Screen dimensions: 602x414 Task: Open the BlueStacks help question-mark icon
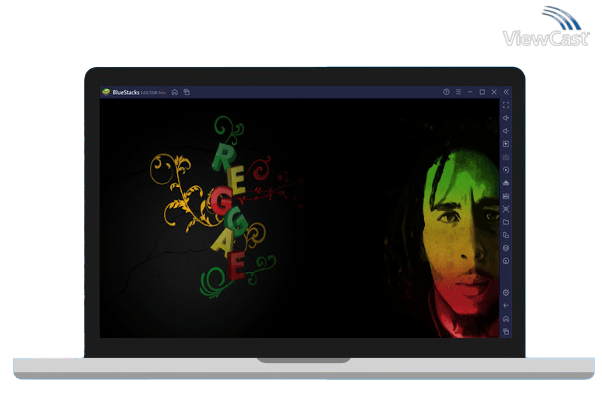click(446, 92)
